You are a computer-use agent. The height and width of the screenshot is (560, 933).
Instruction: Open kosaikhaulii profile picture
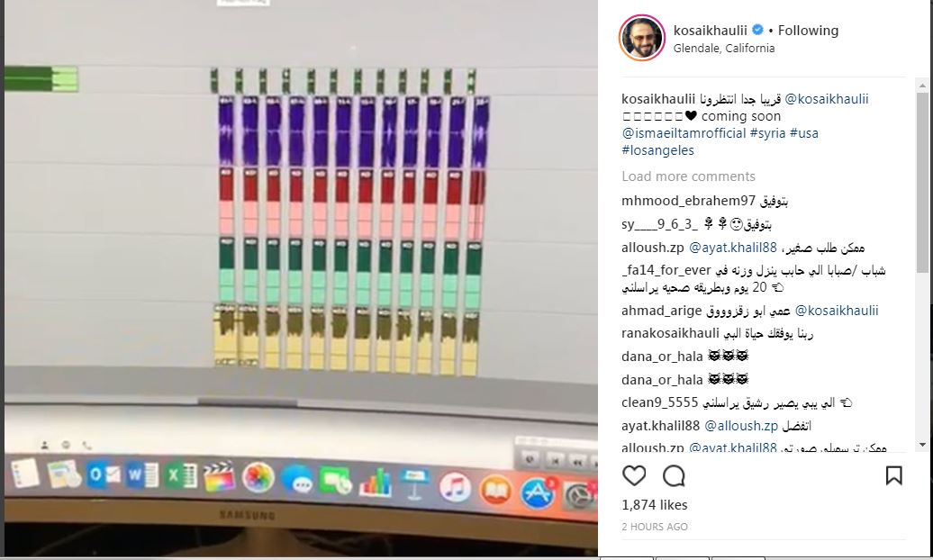point(641,38)
